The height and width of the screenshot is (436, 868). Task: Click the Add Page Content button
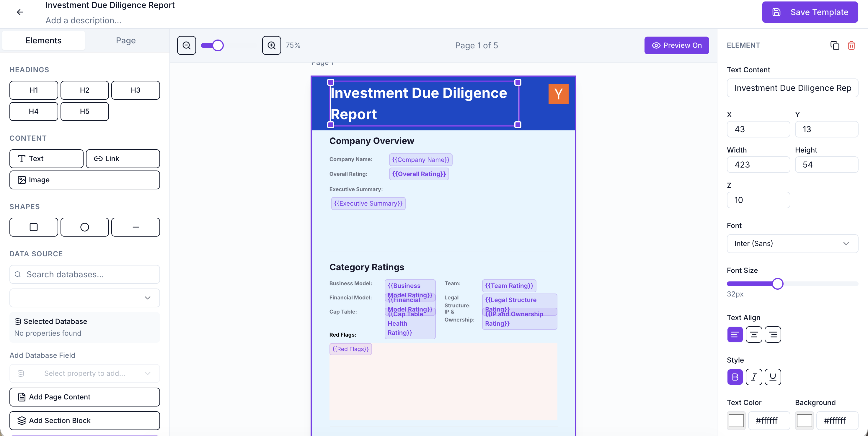84,397
